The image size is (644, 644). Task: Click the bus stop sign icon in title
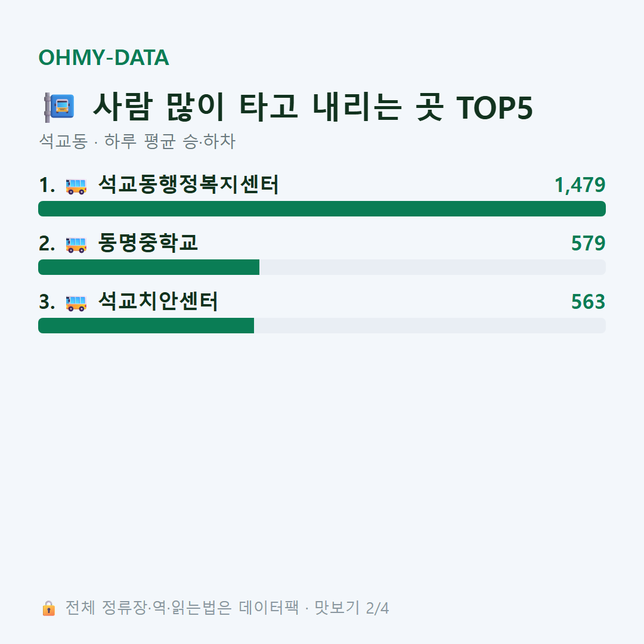tap(59, 107)
